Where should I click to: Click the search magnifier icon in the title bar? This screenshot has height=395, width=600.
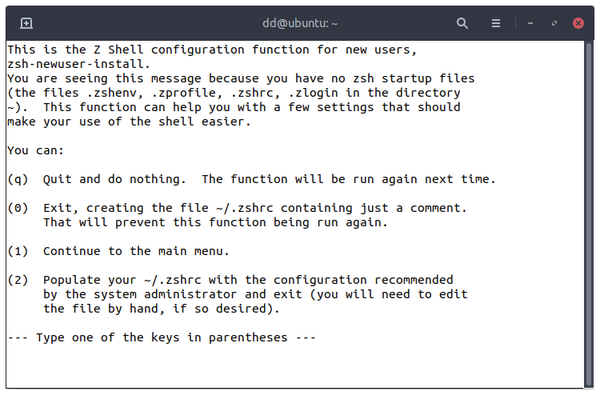462,23
